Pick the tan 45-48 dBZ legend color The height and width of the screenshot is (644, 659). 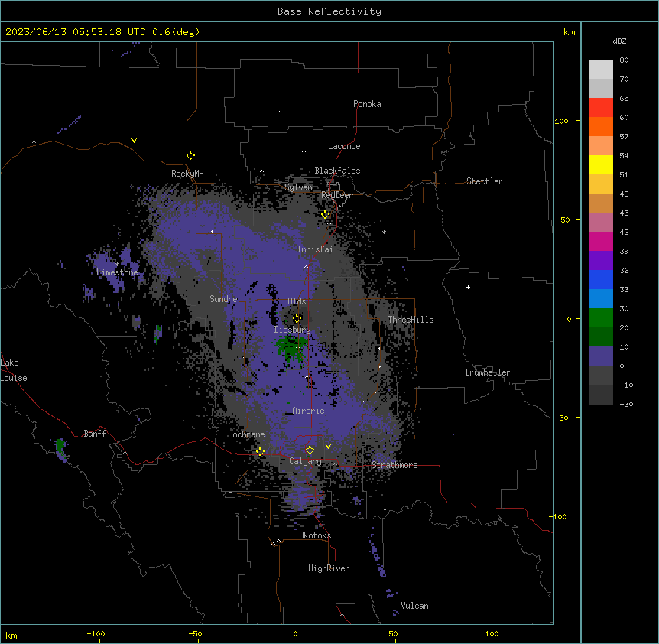click(x=601, y=203)
